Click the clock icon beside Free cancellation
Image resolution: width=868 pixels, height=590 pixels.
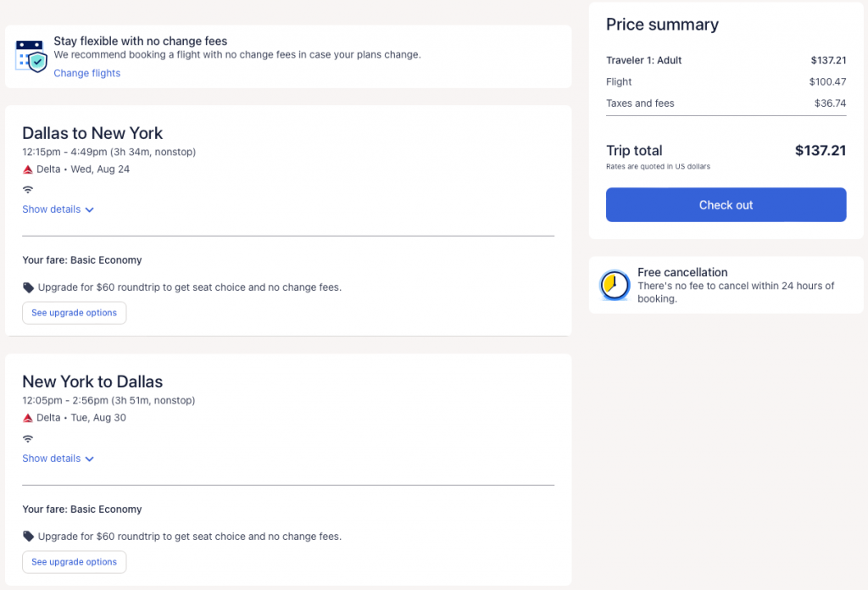click(x=615, y=286)
